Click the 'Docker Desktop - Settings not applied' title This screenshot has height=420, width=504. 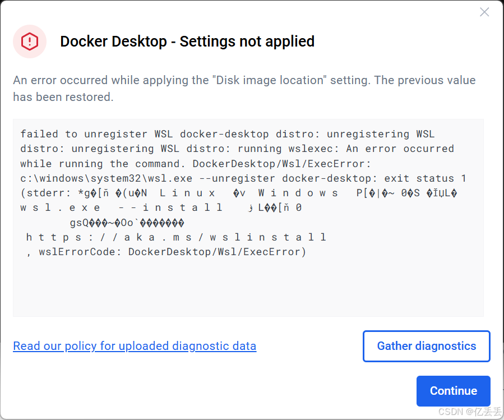coord(187,41)
